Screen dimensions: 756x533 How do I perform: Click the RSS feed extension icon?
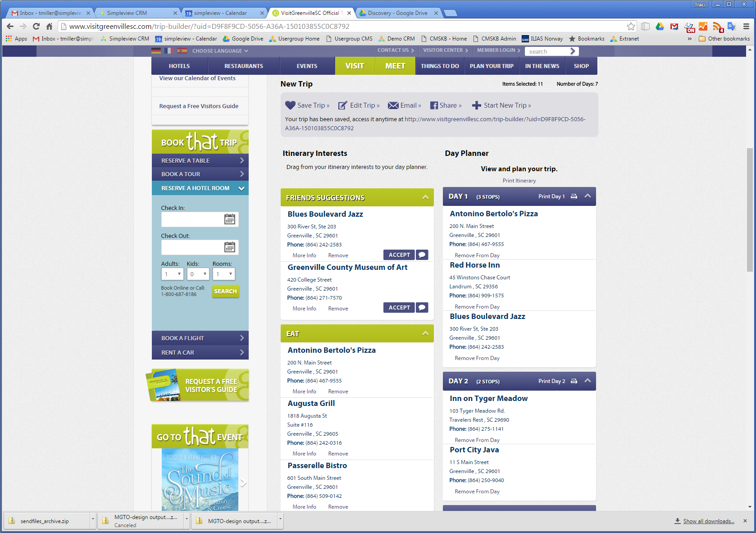(718, 27)
